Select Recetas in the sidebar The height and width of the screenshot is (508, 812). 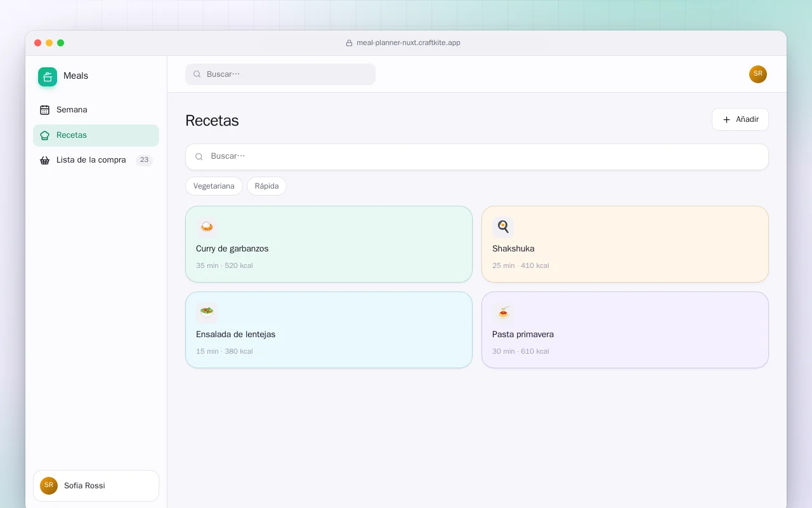pos(96,135)
